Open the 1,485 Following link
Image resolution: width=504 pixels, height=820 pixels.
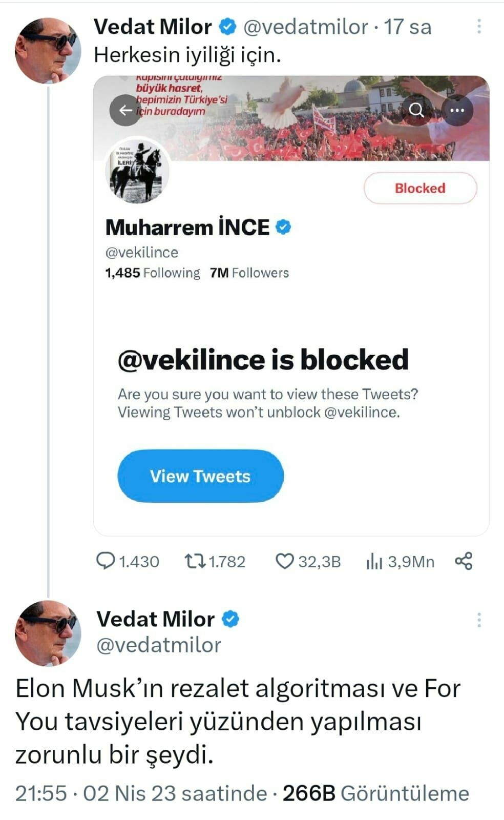[152, 273]
